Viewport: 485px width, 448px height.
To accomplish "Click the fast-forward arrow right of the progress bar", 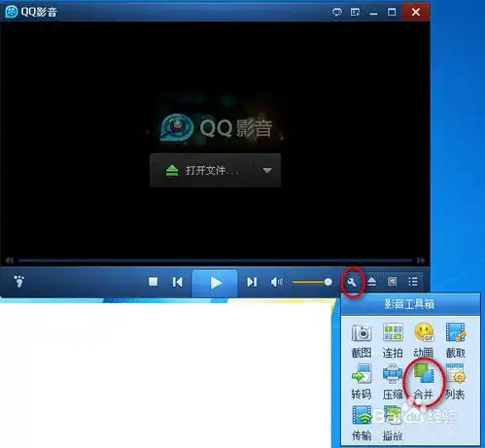I will 421,260.
